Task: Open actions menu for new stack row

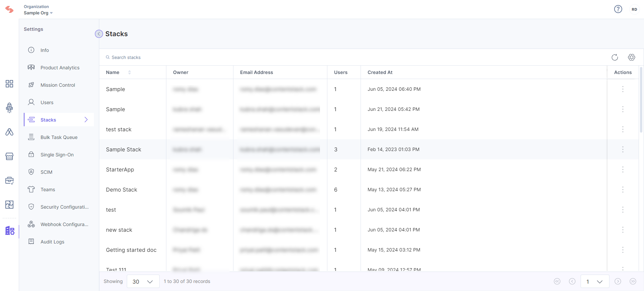Action: (623, 230)
